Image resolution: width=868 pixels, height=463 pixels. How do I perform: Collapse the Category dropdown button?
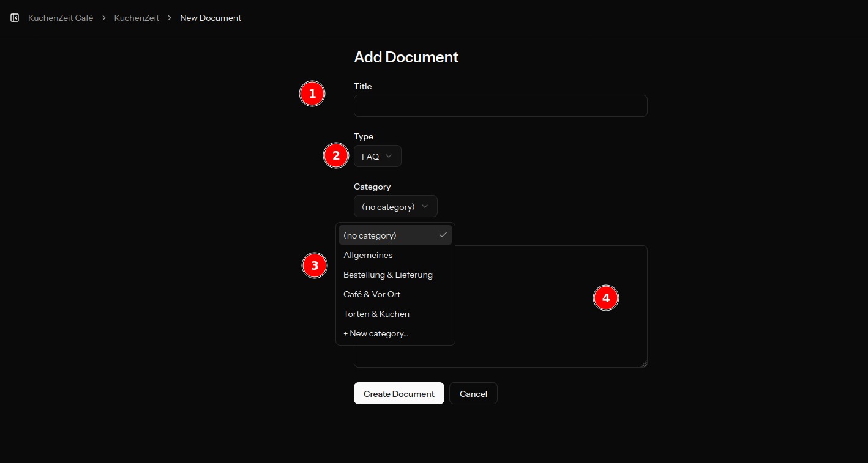coord(395,206)
